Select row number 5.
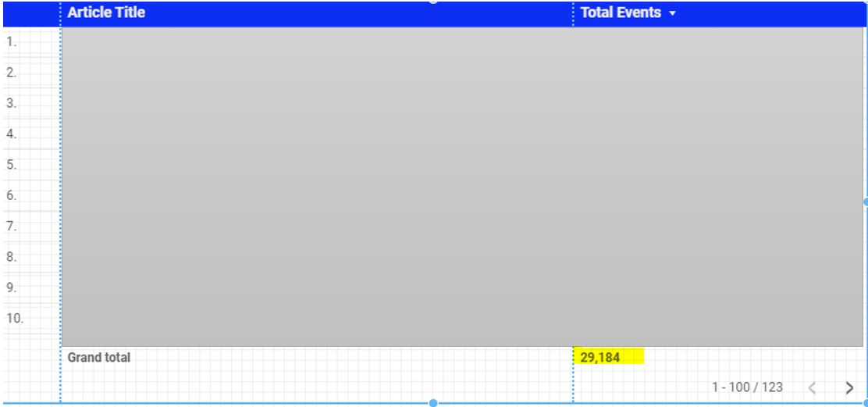The height and width of the screenshot is (407, 868). pos(12,165)
